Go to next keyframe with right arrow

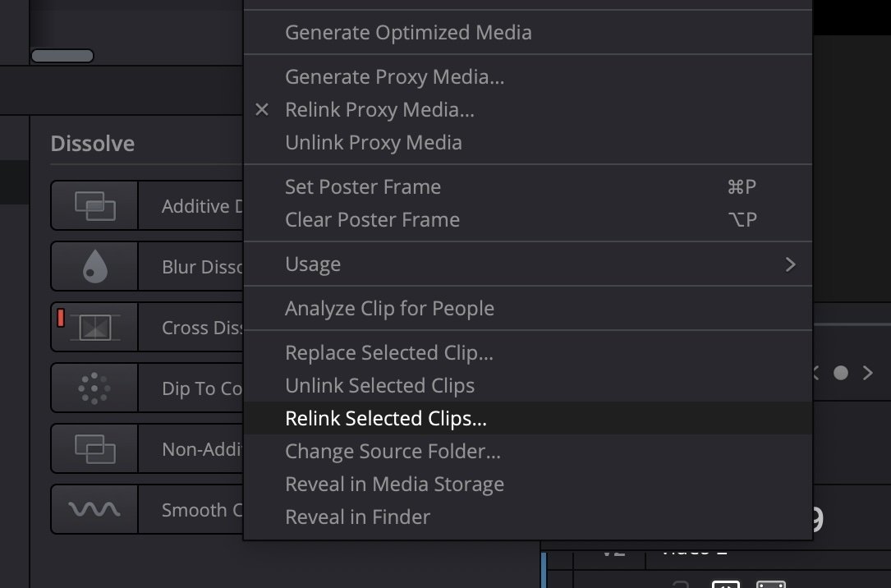(867, 373)
